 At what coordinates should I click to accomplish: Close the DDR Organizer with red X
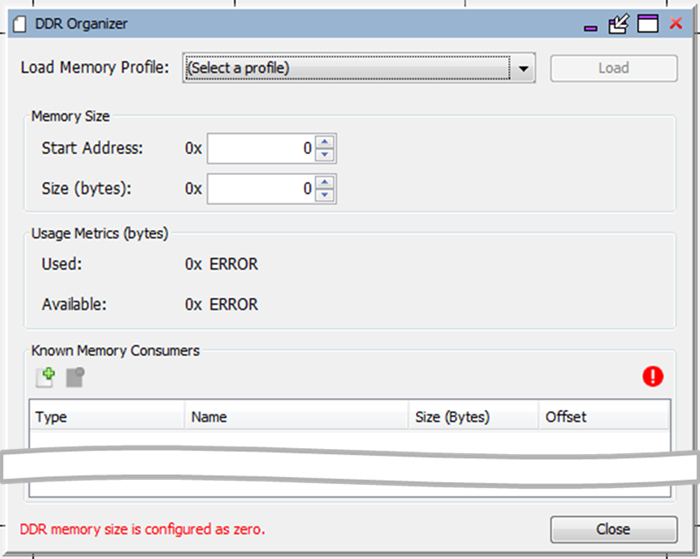(676, 23)
